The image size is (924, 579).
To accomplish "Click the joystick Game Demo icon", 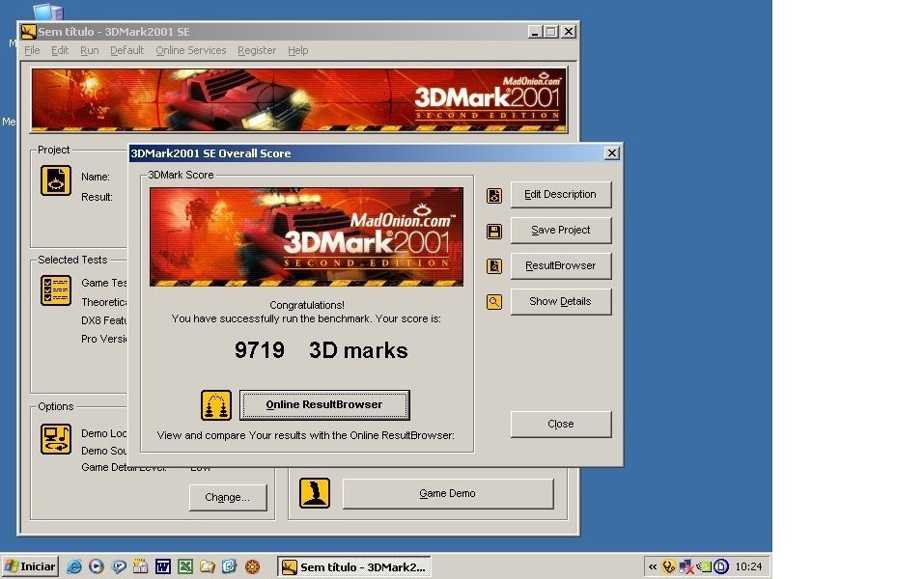I will click(x=315, y=493).
